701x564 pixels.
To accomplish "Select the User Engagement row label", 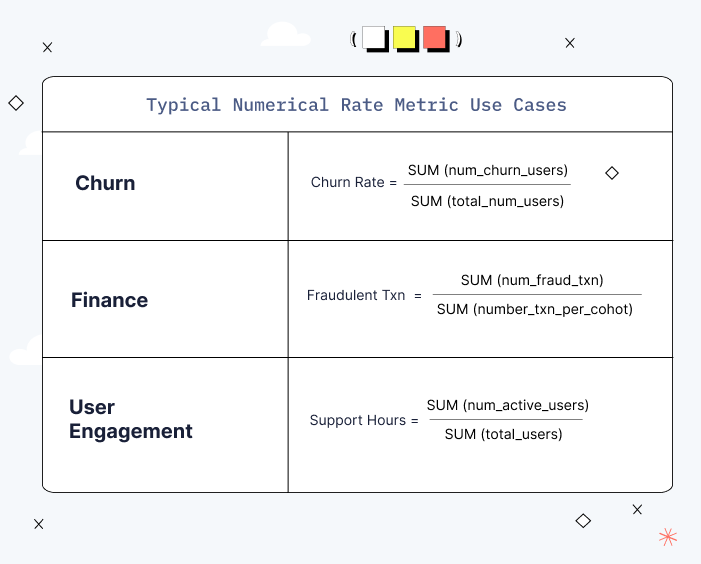I will [130, 420].
